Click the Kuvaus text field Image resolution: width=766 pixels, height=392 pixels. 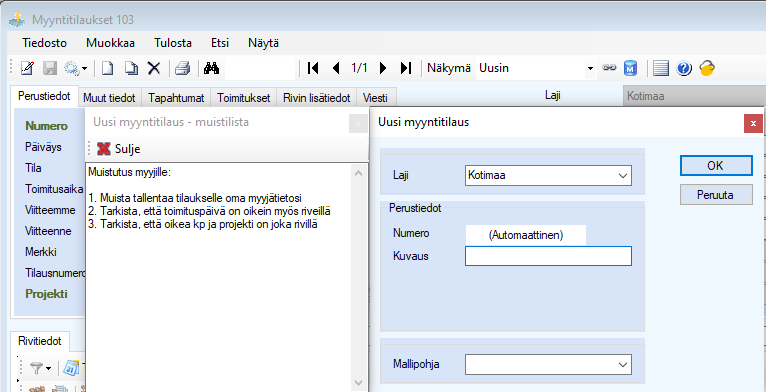tap(548, 256)
